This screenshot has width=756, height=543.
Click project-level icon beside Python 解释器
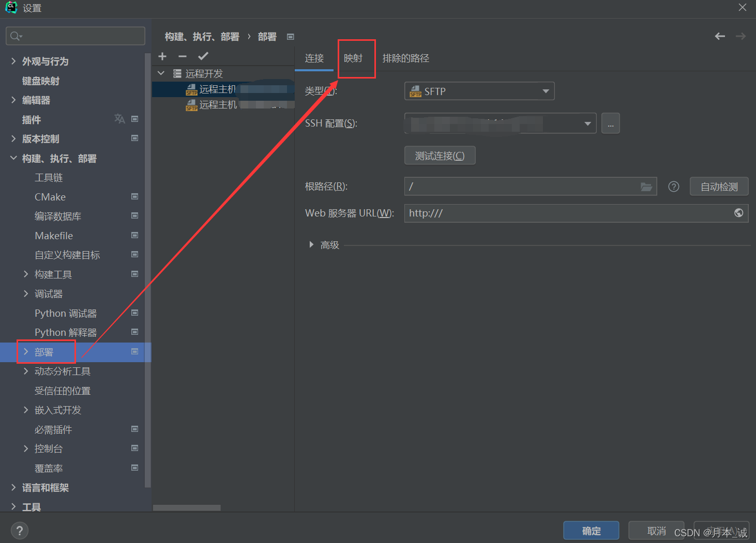click(135, 332)
